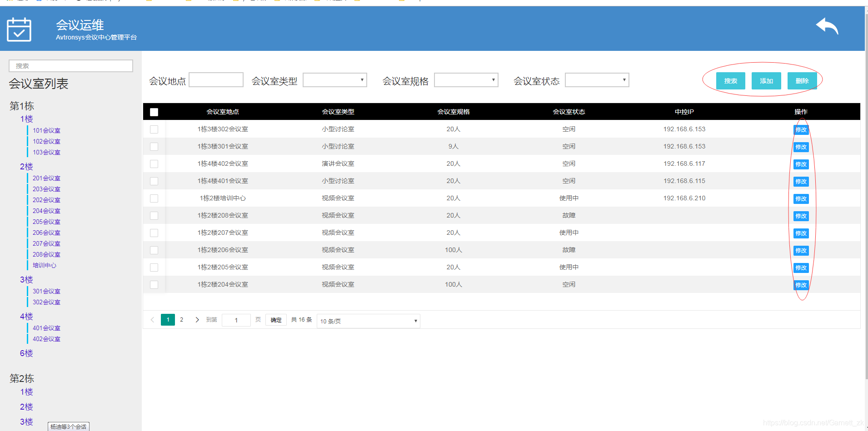Select page 1 in pagination
Image resolution: width=868 pixels, height=431 pixels.
(168, 320)
